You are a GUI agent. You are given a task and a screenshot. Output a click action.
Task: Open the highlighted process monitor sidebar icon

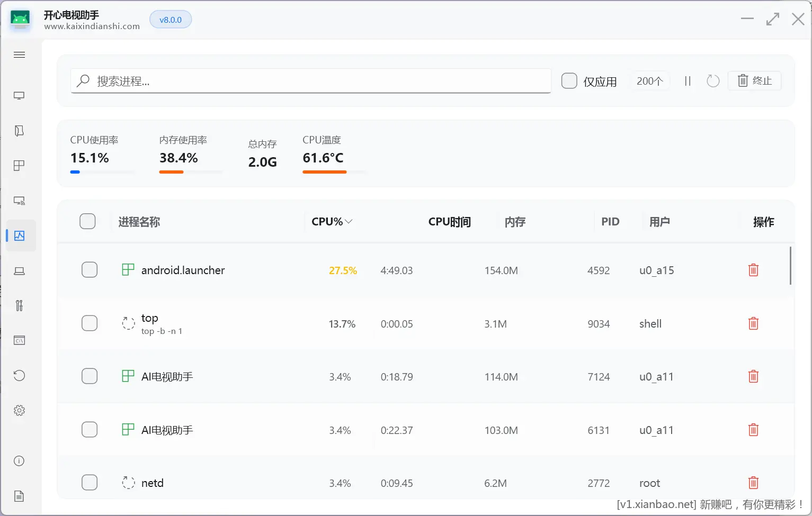(20, 236)
